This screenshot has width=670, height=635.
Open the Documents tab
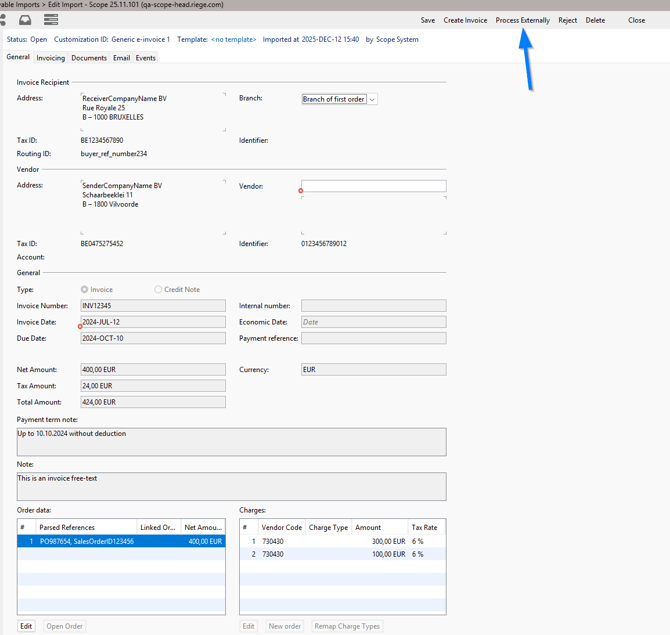click(89, 58)
